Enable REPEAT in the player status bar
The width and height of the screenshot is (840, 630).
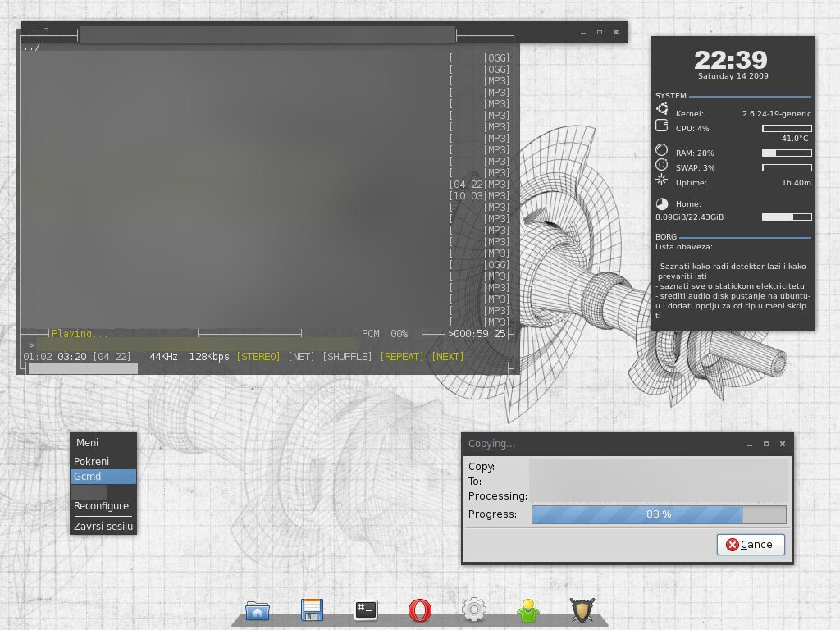[x=401, y=356]
